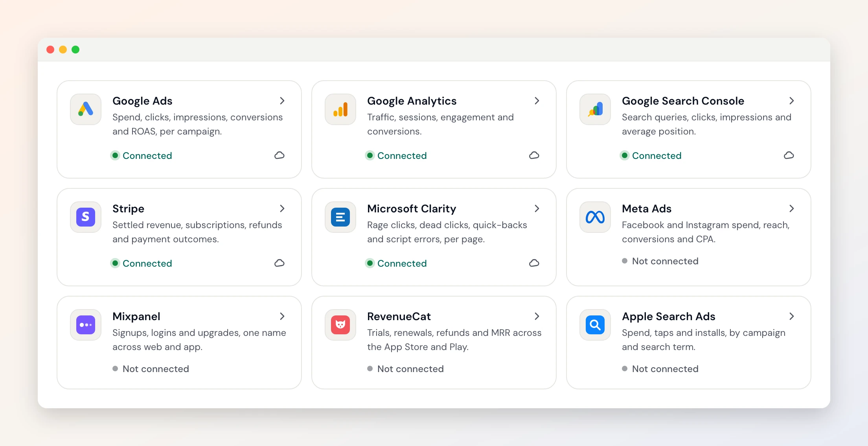
Task: Open Google Analytics via its chevron arrow
Action: tap(537, 101)
